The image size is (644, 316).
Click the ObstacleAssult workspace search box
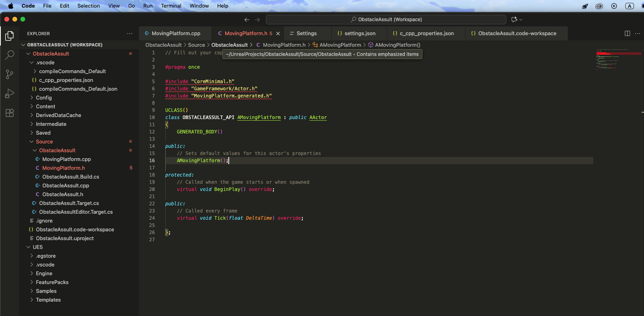click(386, 20)
